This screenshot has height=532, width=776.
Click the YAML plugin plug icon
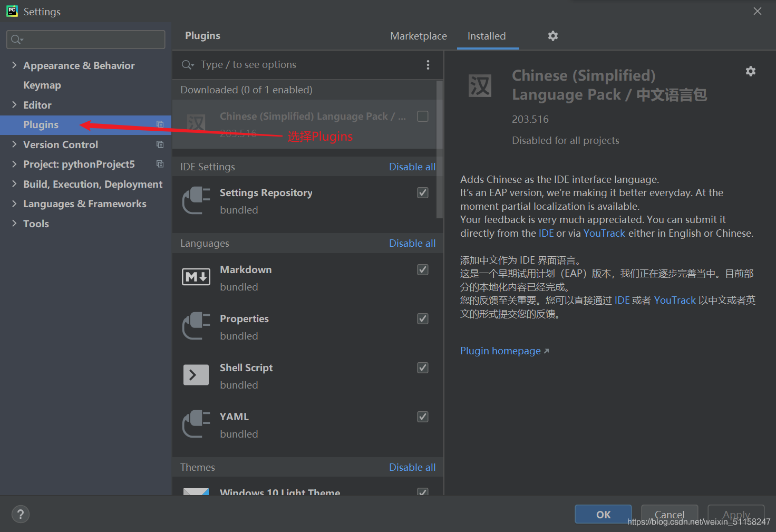pos(196,424)
